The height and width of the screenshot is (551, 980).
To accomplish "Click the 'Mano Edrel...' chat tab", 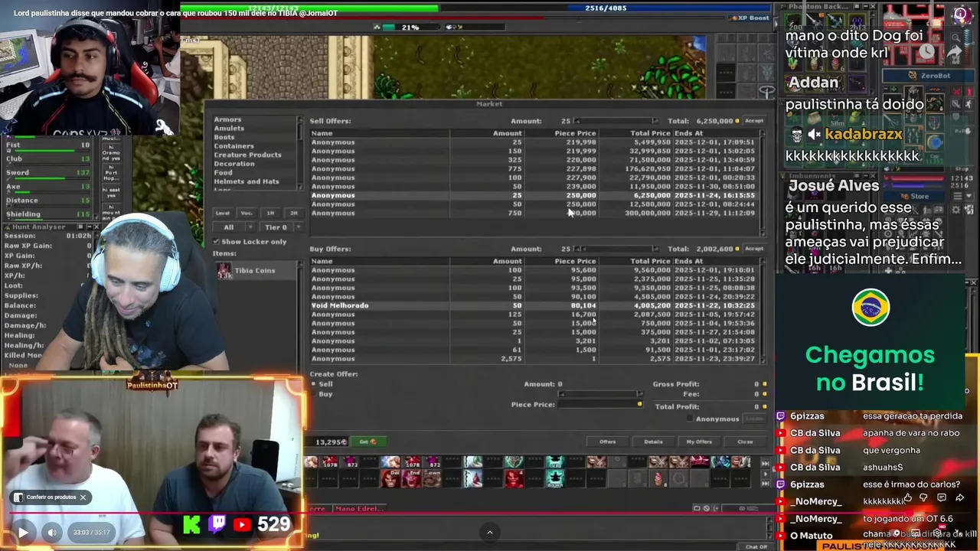I will pos(359,508).
